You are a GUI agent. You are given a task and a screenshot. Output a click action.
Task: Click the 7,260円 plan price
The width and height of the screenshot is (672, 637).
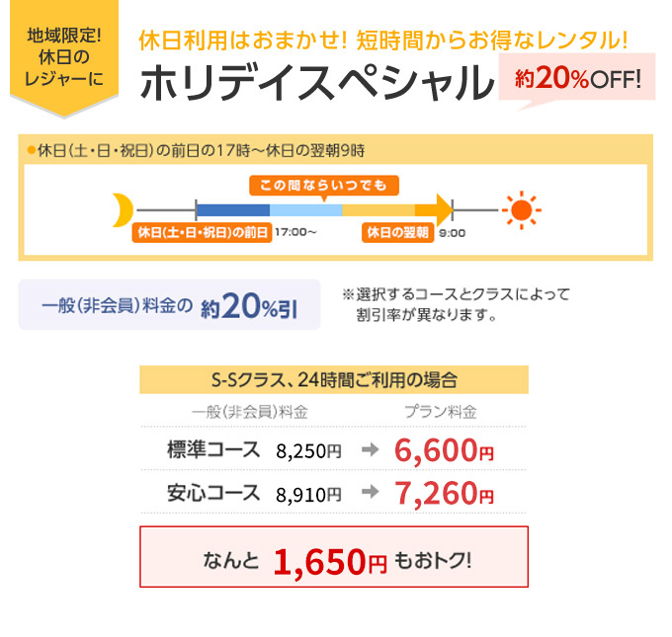click(444, 493)
